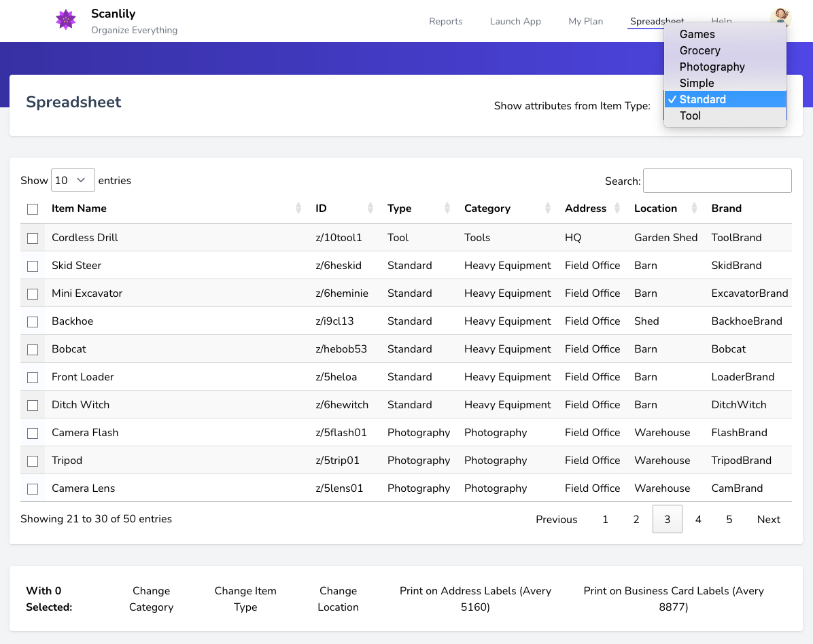This screenshot has width=813, height=644.
Task: Sort table by ID column arrows
Action: click(x=370, y=209)
